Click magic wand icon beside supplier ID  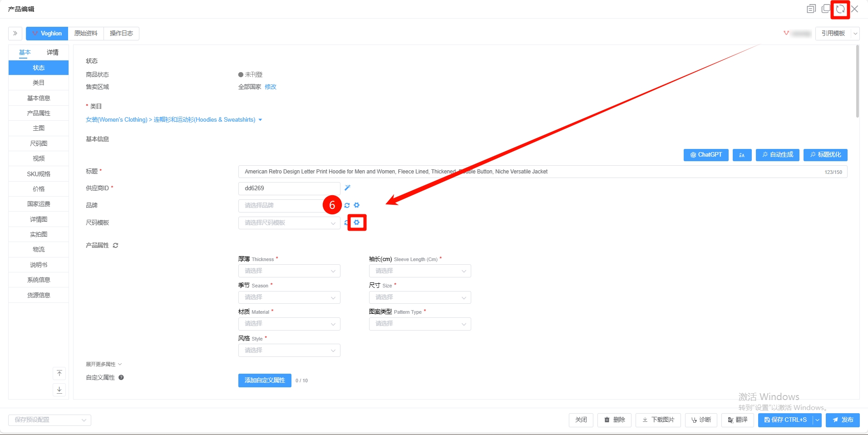(x=347, y=188)
